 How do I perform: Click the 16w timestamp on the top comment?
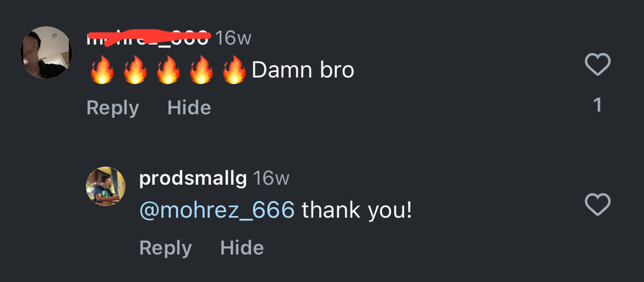[x=233, y=38]
